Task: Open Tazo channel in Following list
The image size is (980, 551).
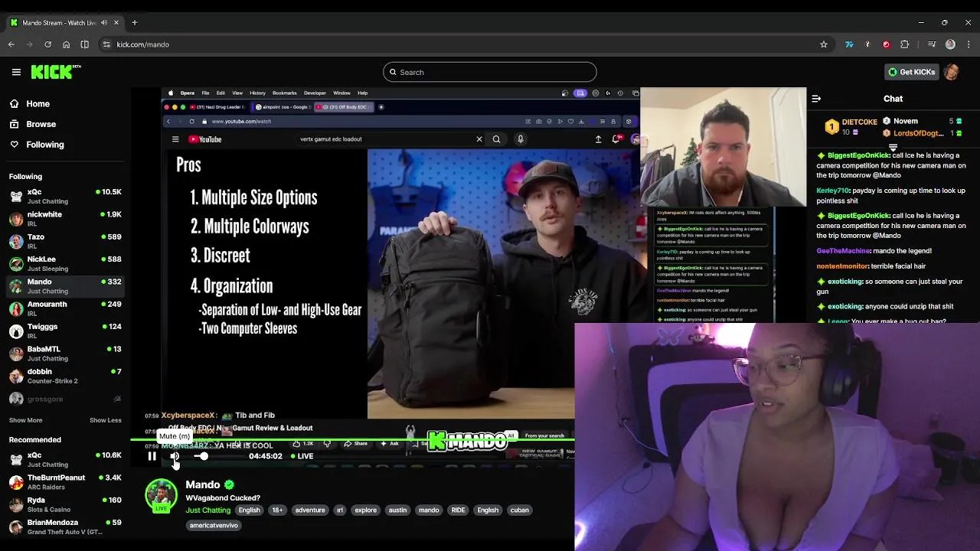Action: pyautogui.click(x=65, y=241)
